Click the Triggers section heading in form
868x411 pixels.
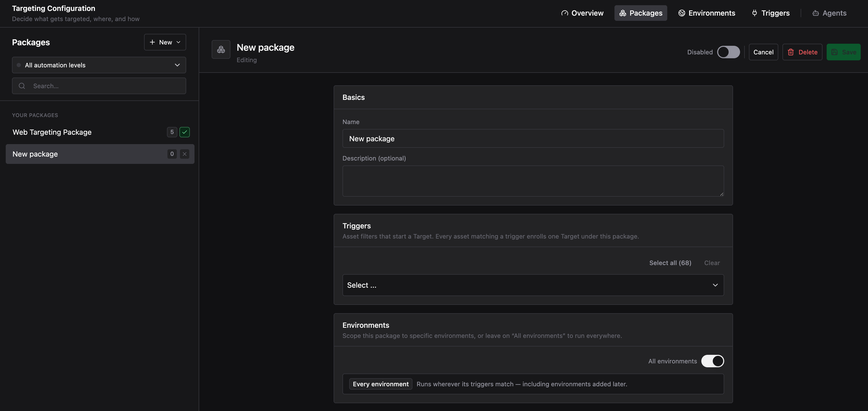pos(357,226)
